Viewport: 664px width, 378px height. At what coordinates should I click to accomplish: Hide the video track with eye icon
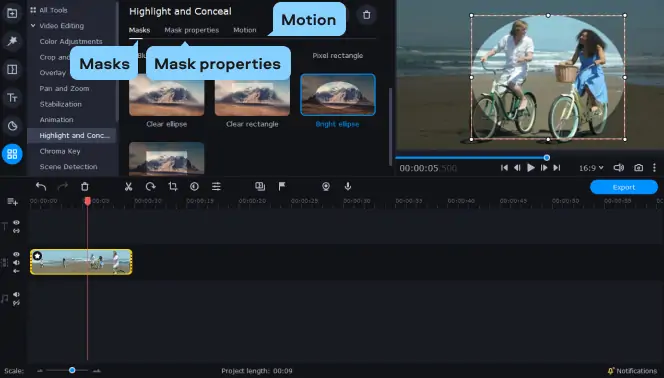click(x=16, y=254)
